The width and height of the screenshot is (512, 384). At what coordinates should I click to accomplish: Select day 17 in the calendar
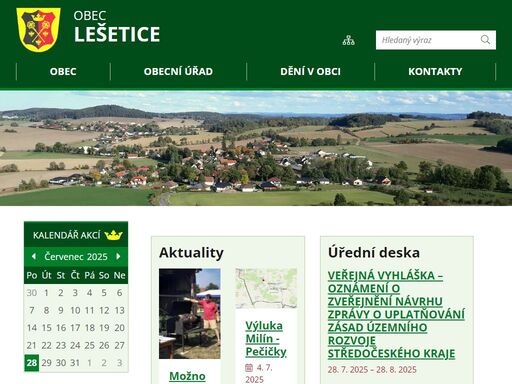pos(75,328)
